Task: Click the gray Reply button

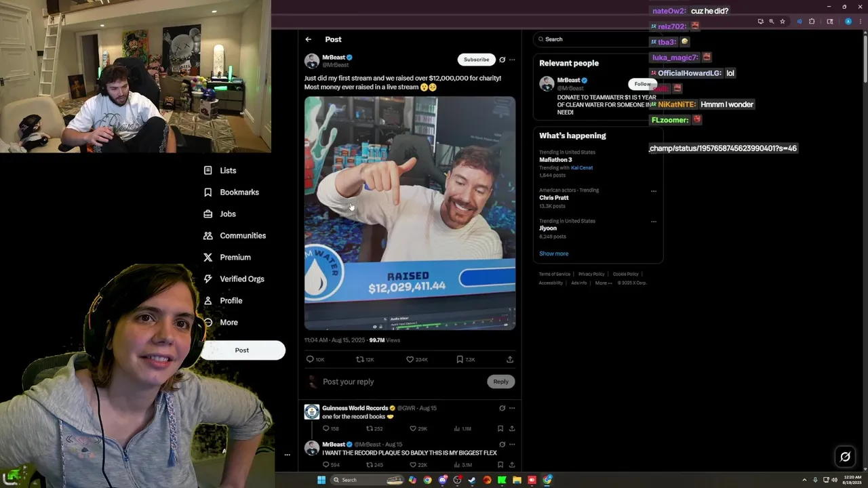Action: pos(501,382)
